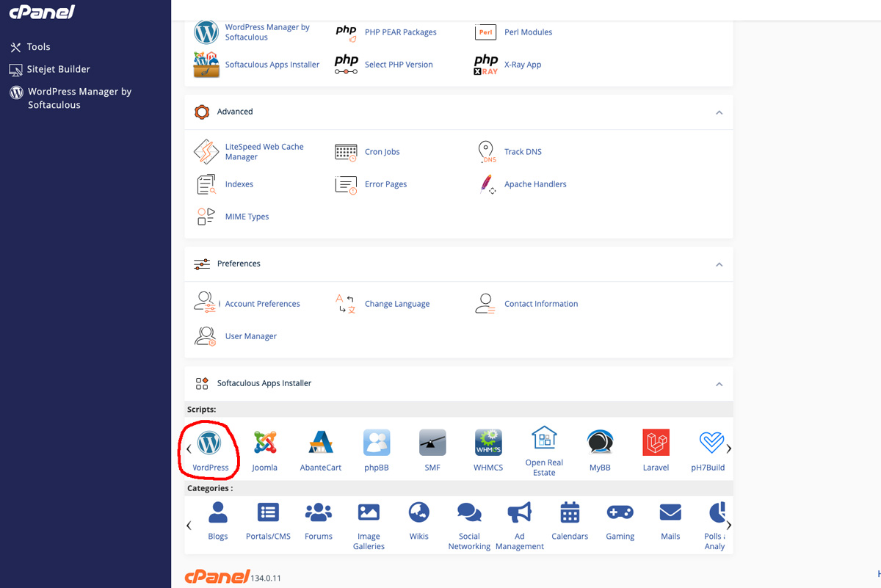
Task: Open Select PHP Version icon
Action: point(346,65)
